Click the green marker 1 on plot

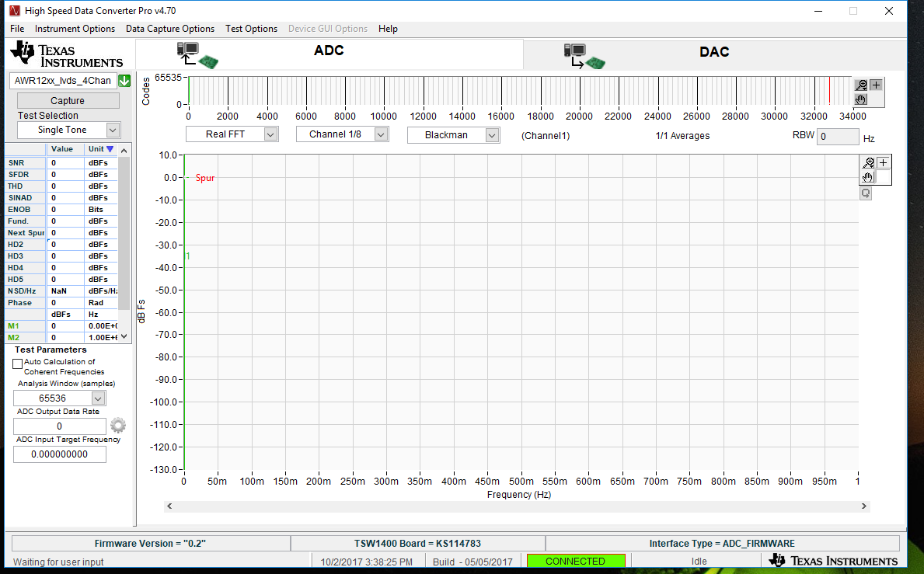pos(188,256)
